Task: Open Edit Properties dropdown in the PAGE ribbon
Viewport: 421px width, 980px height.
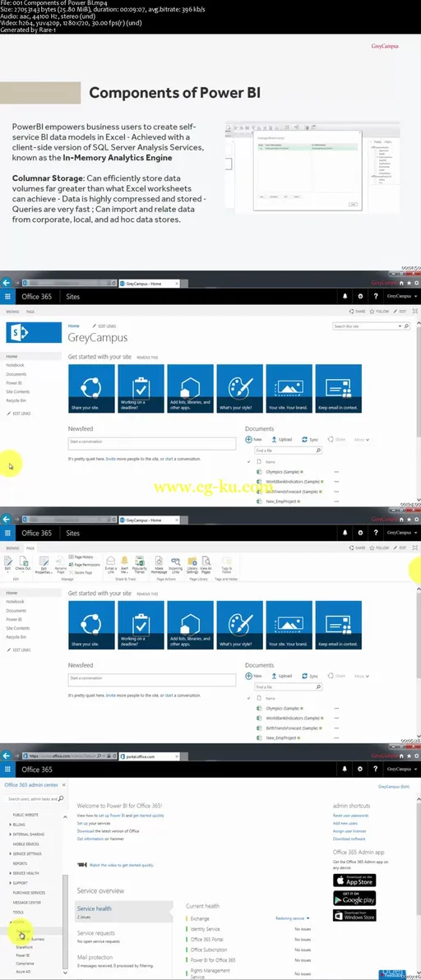Action: tap(44, 564)
